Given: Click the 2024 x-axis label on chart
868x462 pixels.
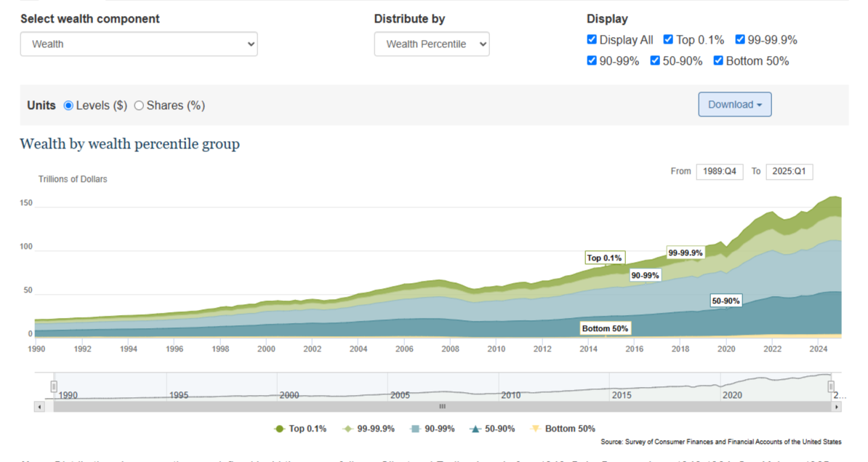Looking at the screenshot, I should pyautogui.click(x=818, y=349).
